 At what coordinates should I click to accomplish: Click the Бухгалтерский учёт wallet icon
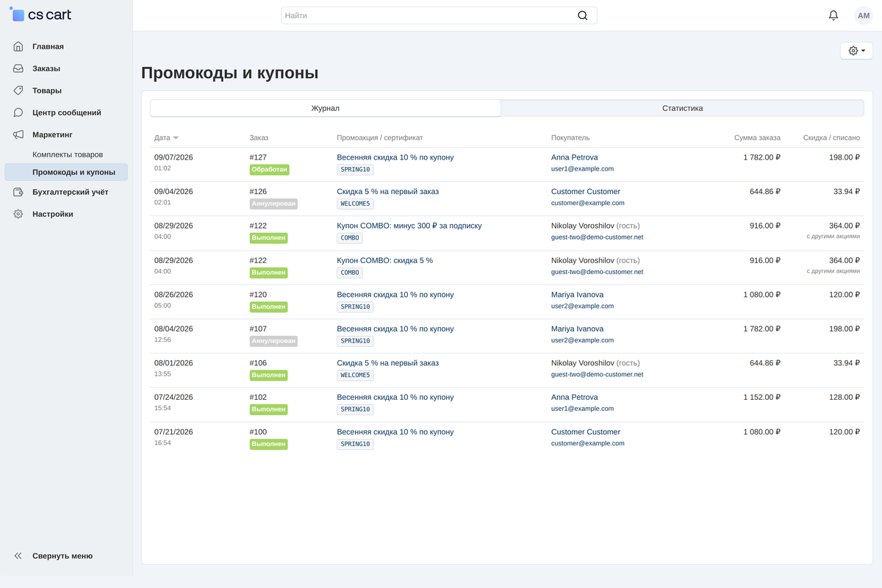click(18, 192)
